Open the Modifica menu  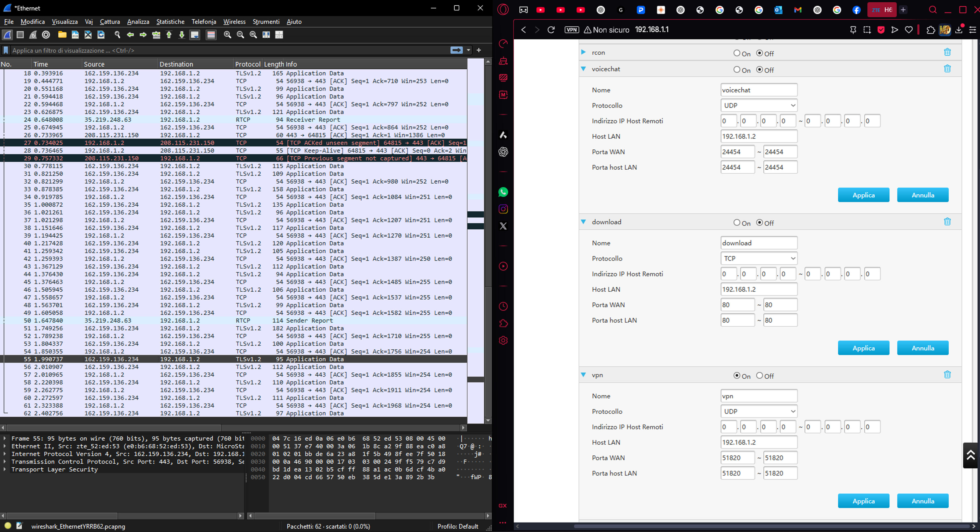click(33, 22)
